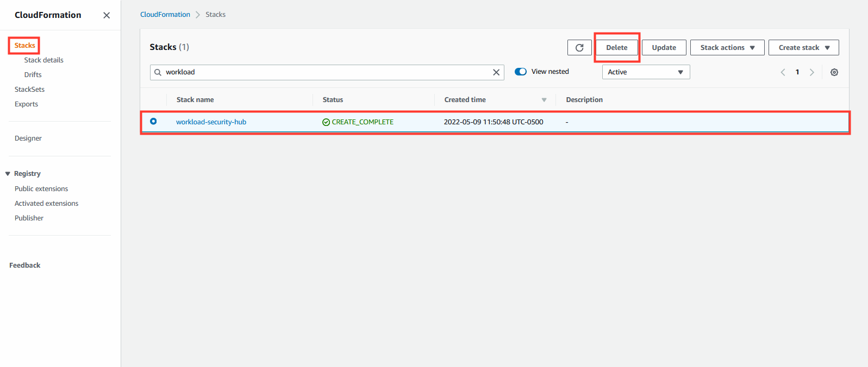Viewport: 868px width, 367px height.
Task: Click the Stacks breadcrumb text
Action: tap(215, 15)
